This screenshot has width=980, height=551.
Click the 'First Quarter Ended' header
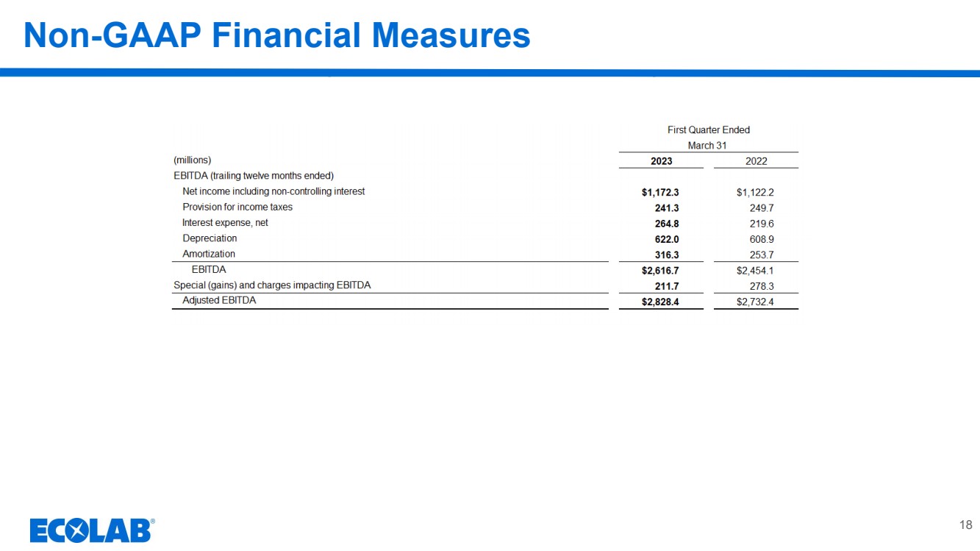pos(709,130)
